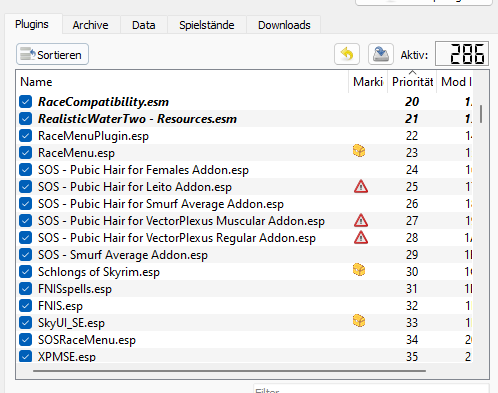Select SOS - Pubic Hair for Leito Addon.esp name
Screen dimensions: 498x393
pyautogui.click(x=135, y=187)
